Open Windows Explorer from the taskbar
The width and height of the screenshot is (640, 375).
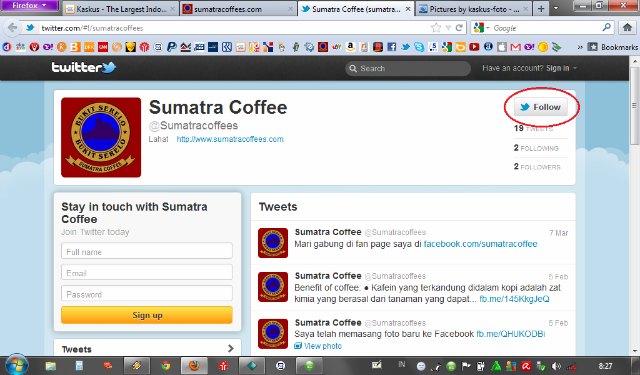coord(51,365)
